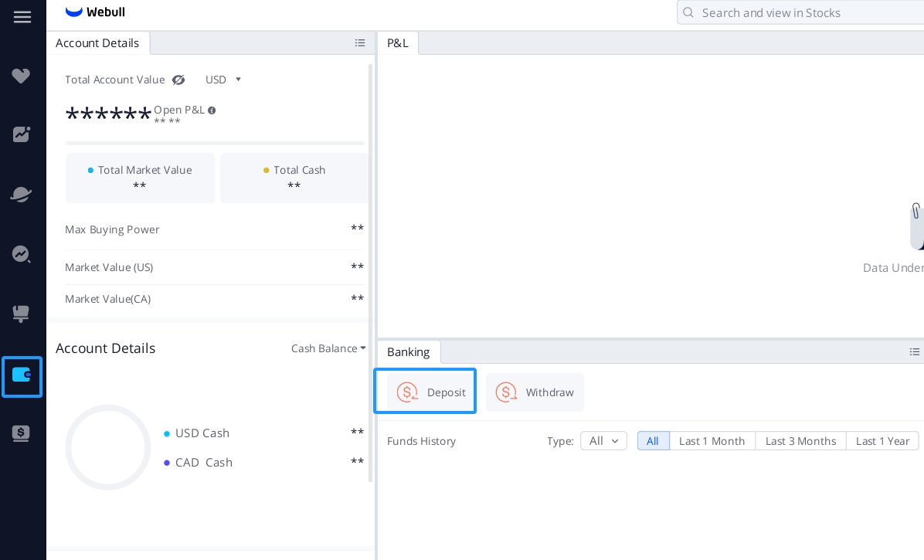Select the Discover planet icon in sidebar

[22, 194]
